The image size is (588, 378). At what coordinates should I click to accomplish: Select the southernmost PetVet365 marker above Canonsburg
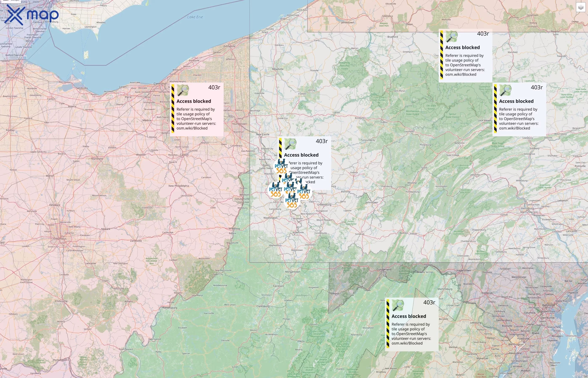pyautogui.click(x=292, y=201)
